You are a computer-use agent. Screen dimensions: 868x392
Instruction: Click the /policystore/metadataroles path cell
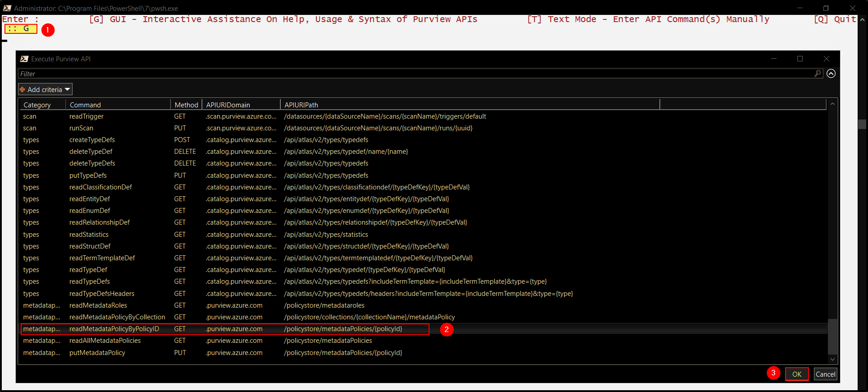coord(324,305)
